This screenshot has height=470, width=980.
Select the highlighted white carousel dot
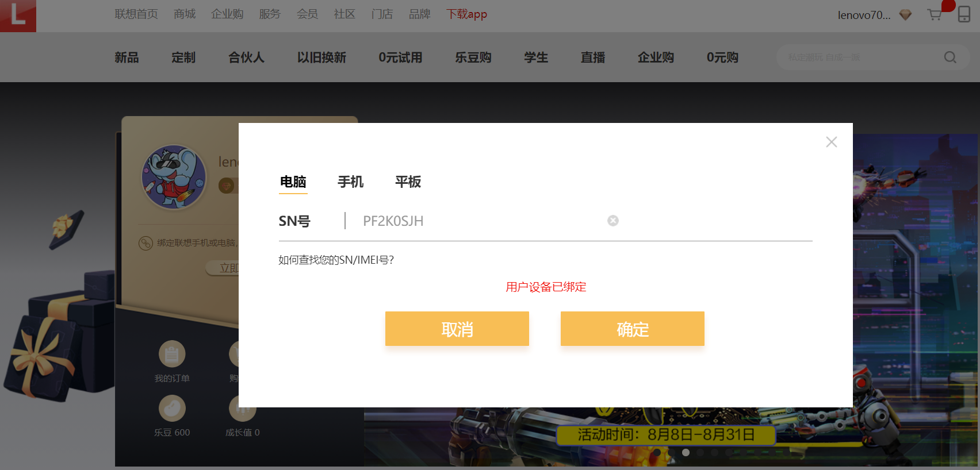point(686,452)
